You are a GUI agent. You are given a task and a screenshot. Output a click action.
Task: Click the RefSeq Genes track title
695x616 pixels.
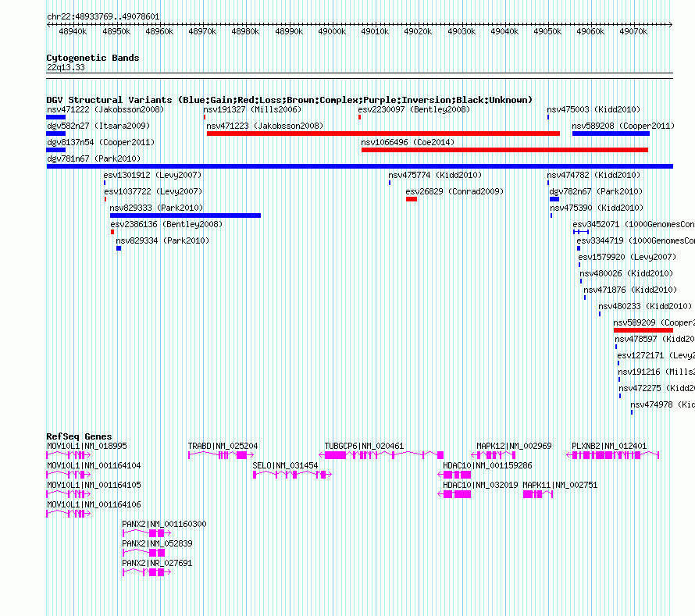click(x=79, y=436)
